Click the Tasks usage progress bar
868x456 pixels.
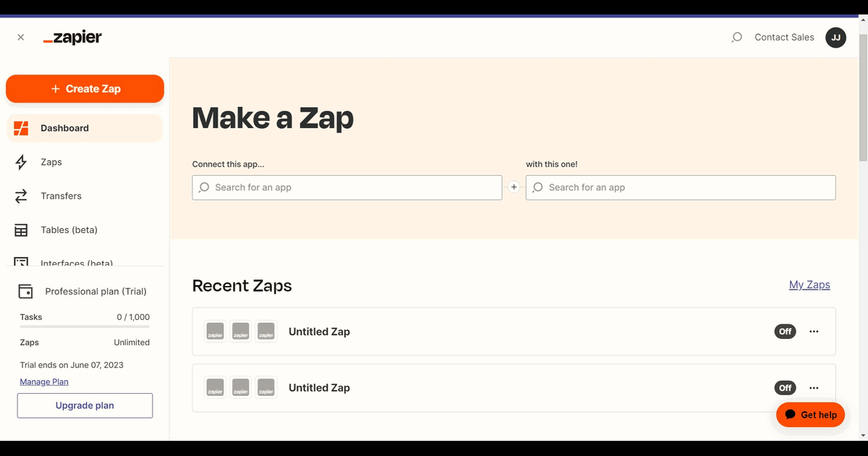[85, 327]
